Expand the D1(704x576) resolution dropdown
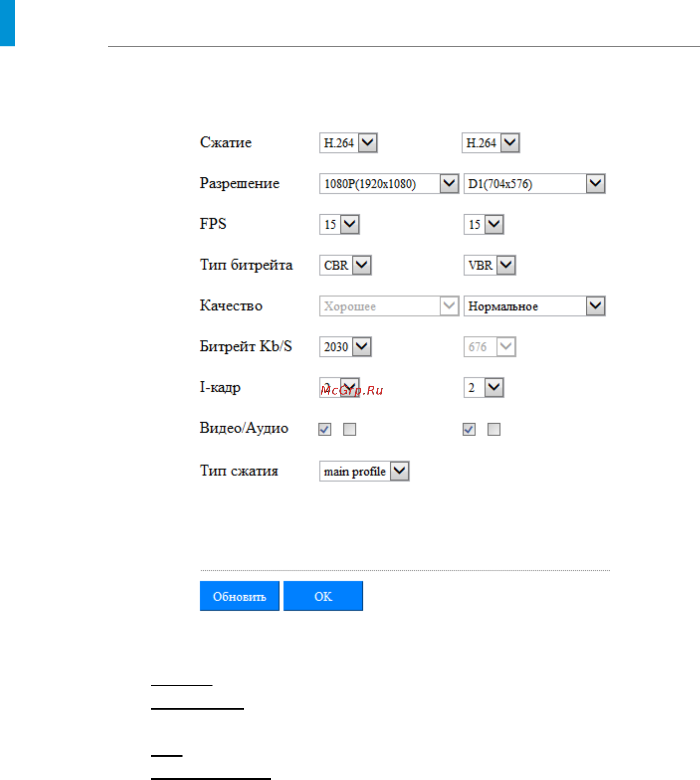700x780 pixels. [x=535, y=184]
